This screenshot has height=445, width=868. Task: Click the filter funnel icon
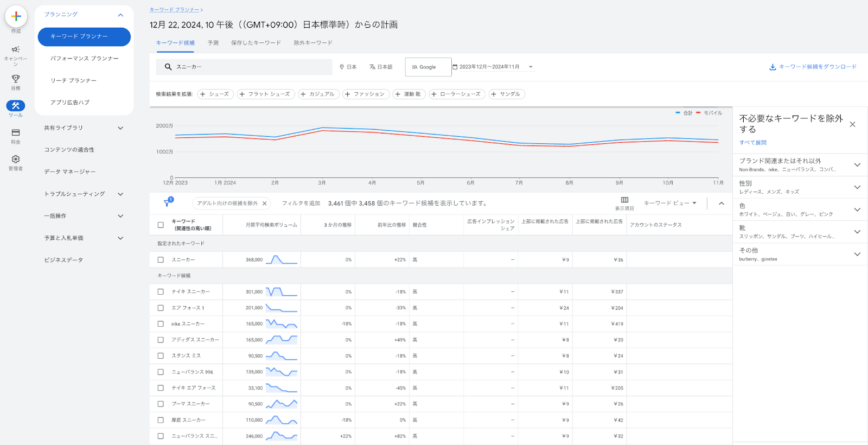tap(168, 203)
